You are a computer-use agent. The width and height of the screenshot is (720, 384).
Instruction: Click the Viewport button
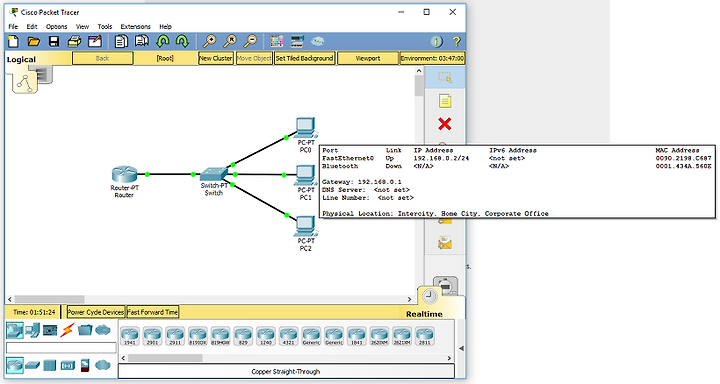click(368, 58)
